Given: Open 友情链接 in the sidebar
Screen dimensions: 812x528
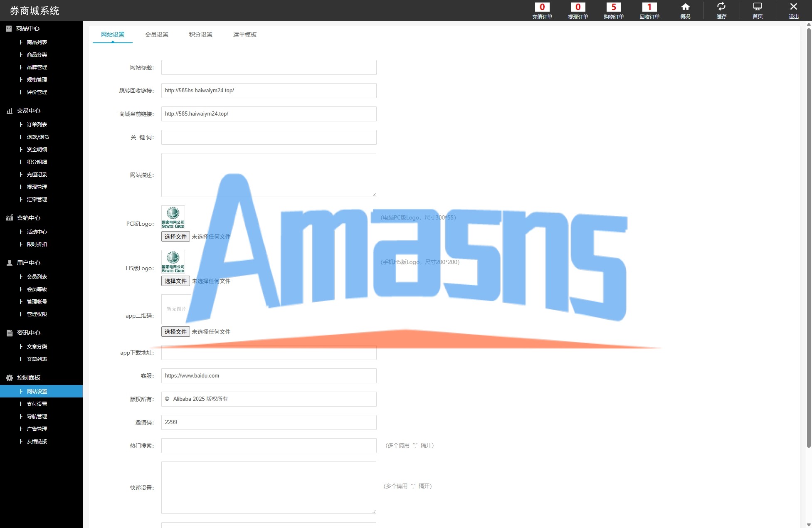Looking at the screenshot, I should (x=37, y=441).
